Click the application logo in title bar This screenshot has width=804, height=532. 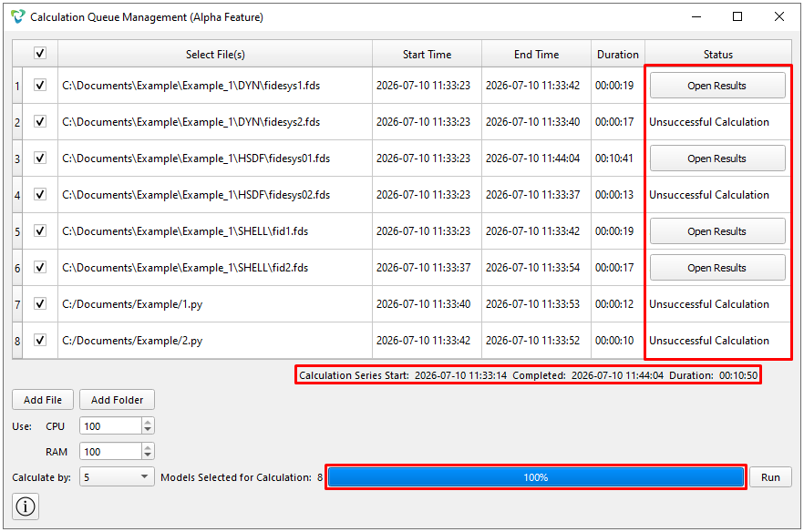point(18,17)
